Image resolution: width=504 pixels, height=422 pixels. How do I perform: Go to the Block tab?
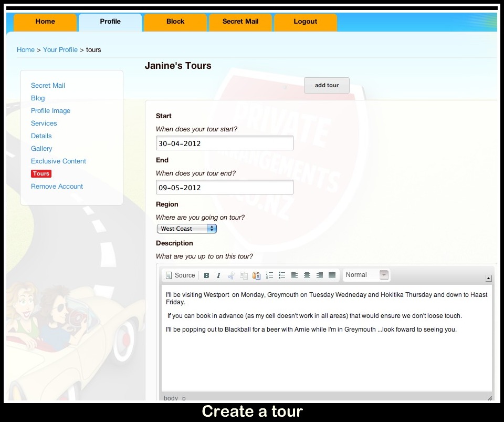click(x=175, y=22)
